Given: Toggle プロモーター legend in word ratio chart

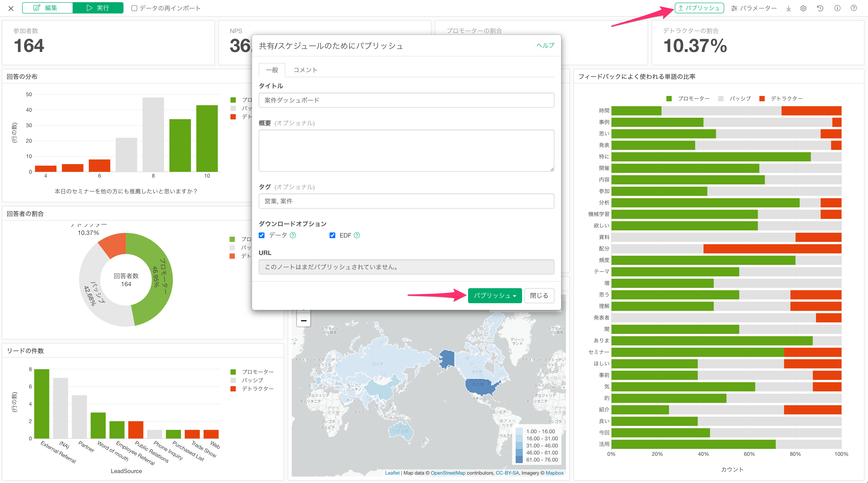Looking at the screenshot, I should pyautogui.click(x=688, y=98).
